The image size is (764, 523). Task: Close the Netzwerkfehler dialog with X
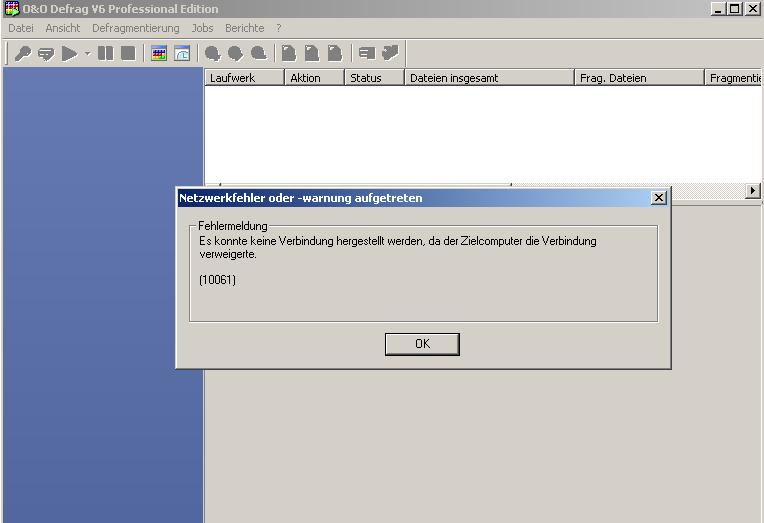pyautogui.click(x=659, y=198)
